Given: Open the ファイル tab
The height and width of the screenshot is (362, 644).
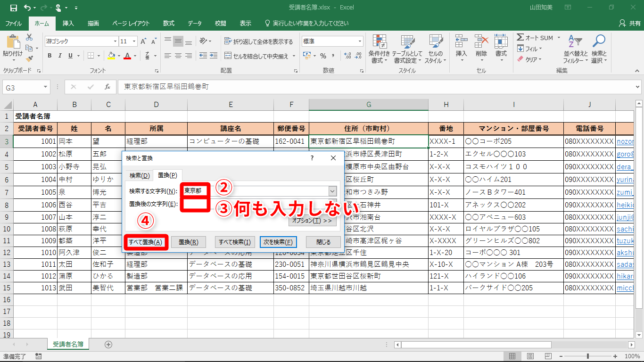Looking at the screenshot, I should pos(13,23).
